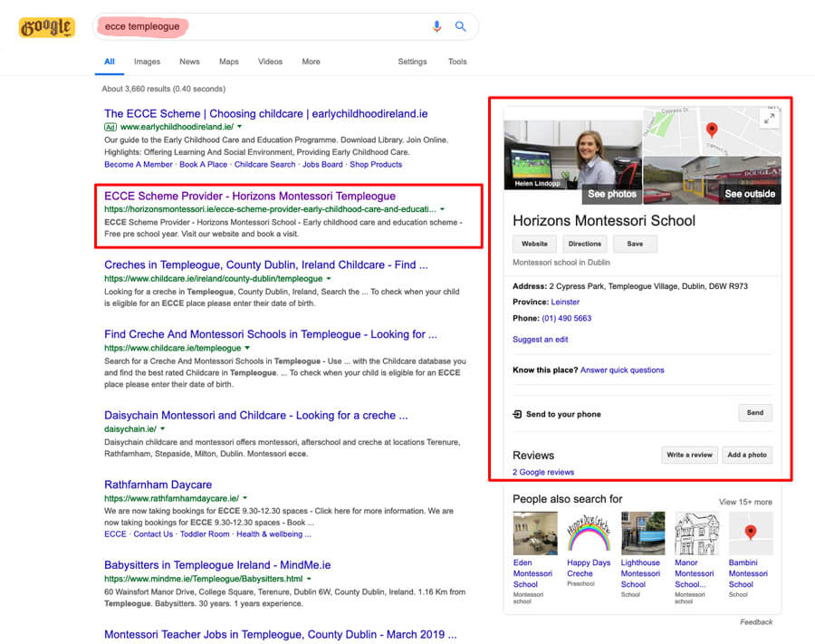Expand the map with fullscreen icon
This screenshot has height=644, width=815.
coord(769,119)
